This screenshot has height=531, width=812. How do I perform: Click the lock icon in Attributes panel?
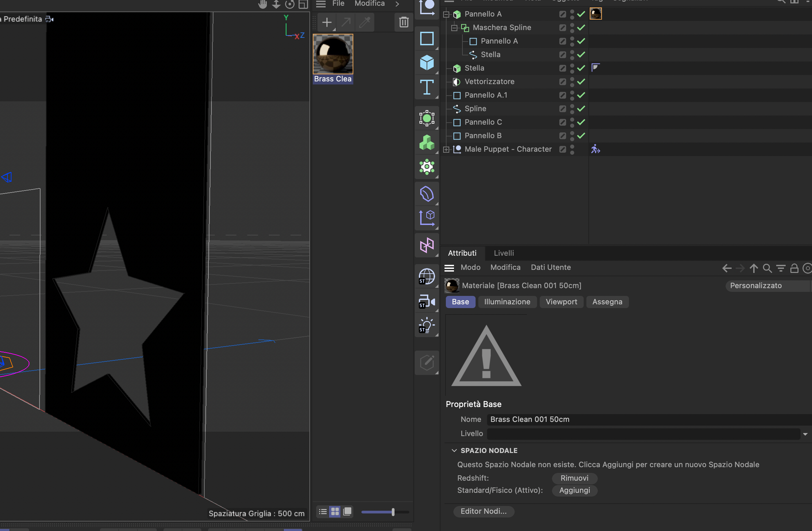pos(794,268)
